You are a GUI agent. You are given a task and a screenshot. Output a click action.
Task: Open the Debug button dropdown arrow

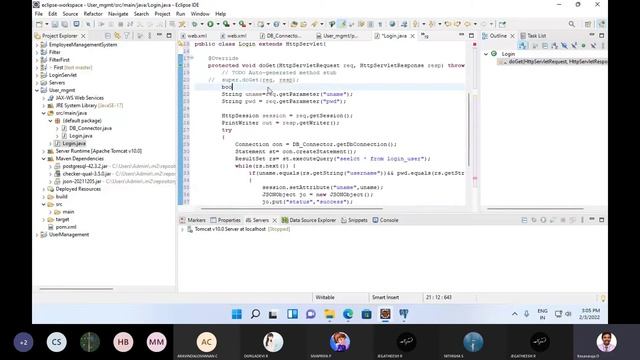pos(202,24)
